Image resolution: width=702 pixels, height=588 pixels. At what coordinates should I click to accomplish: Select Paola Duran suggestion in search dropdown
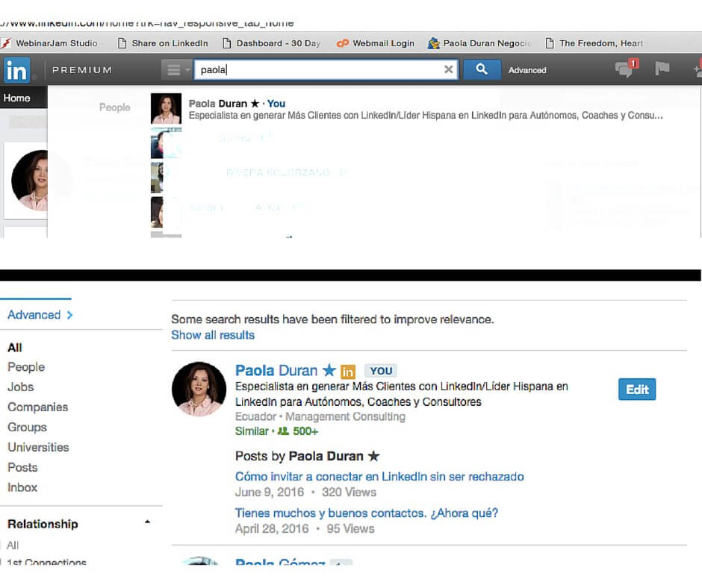[406, 109]
